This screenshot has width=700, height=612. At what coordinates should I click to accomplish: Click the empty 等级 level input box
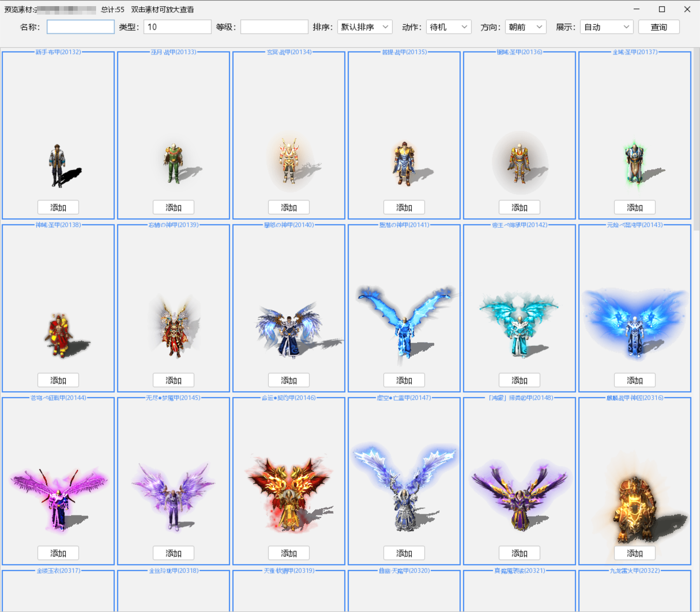pyautogui.click(x=274, y=27)
